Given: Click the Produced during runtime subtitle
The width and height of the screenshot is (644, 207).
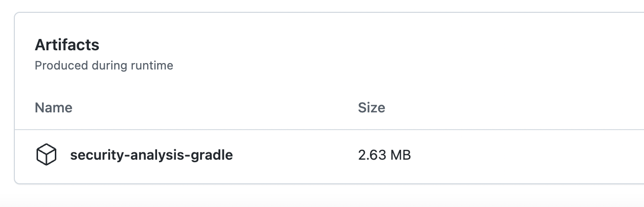Looking at the screenshot, I should 104,66.
